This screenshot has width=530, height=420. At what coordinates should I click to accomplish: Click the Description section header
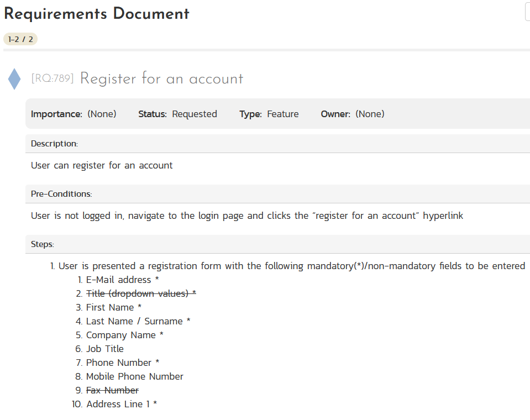54,144
